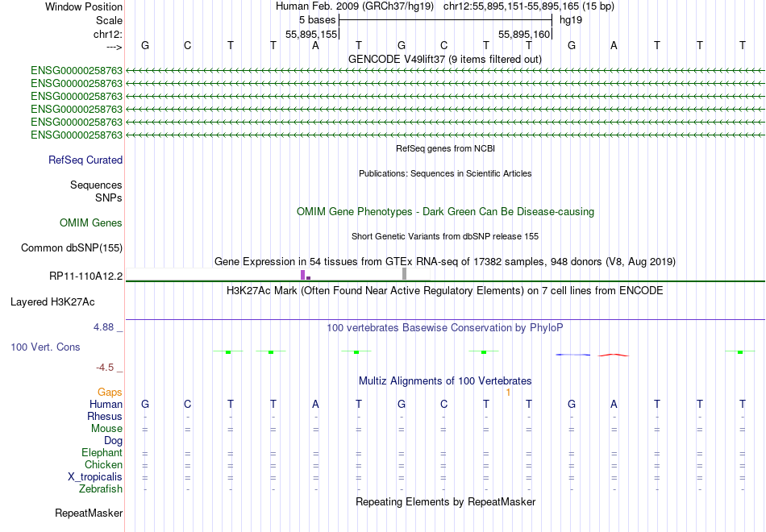Open the RefSeq genes from NCBI title

445,148
